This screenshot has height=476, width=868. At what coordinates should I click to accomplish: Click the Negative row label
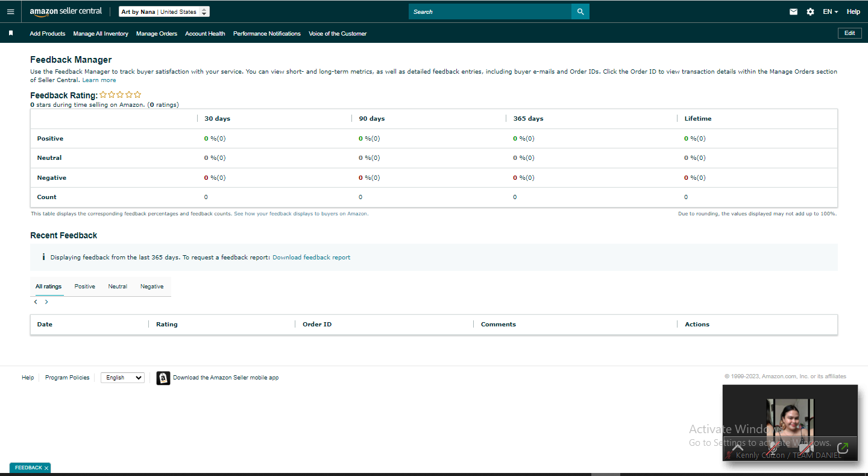pos(52,178)
